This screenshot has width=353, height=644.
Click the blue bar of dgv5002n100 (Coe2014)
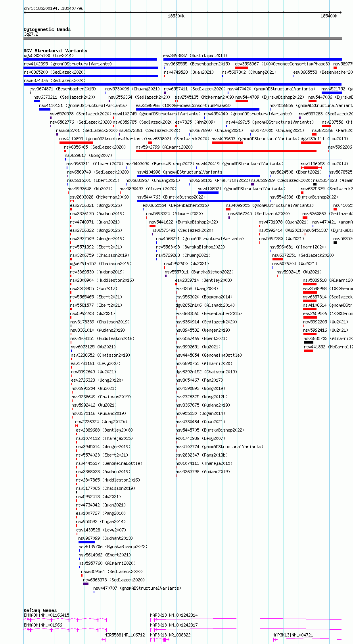[x=90, y=59]
